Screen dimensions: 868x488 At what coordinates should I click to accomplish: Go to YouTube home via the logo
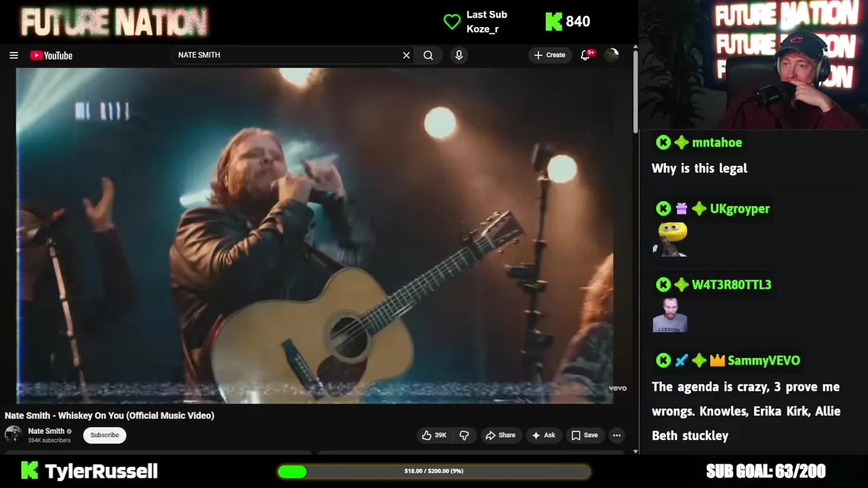[51, 56]
